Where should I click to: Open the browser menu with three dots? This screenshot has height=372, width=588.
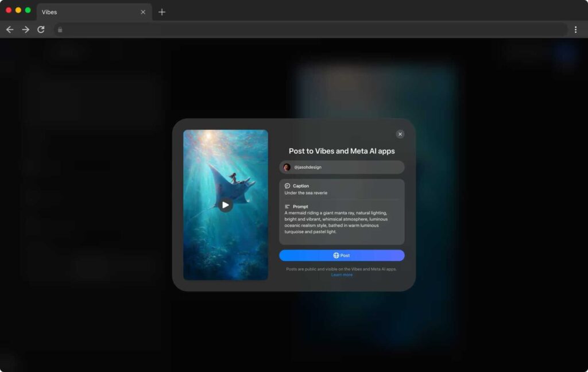(x=576, y=29)
